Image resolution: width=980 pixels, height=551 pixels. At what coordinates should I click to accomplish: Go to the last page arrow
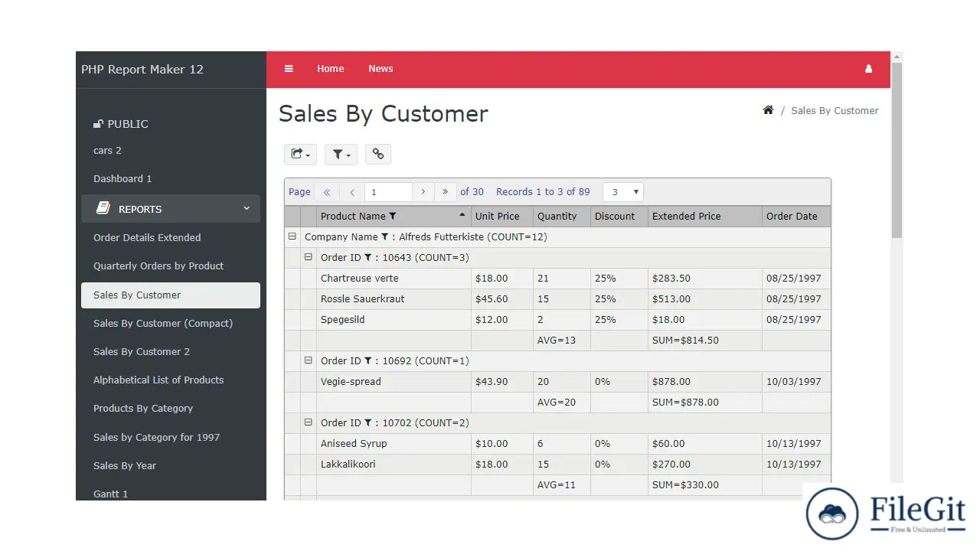pos(446,192)
